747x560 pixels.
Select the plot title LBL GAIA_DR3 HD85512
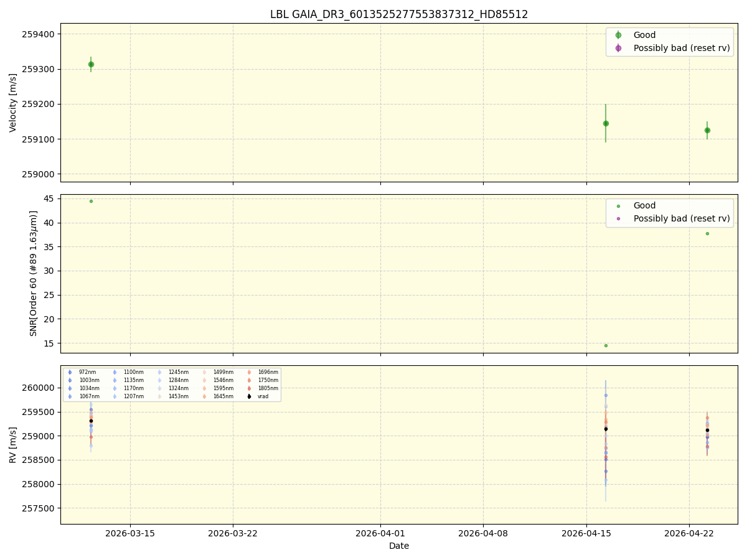(399, 14)
